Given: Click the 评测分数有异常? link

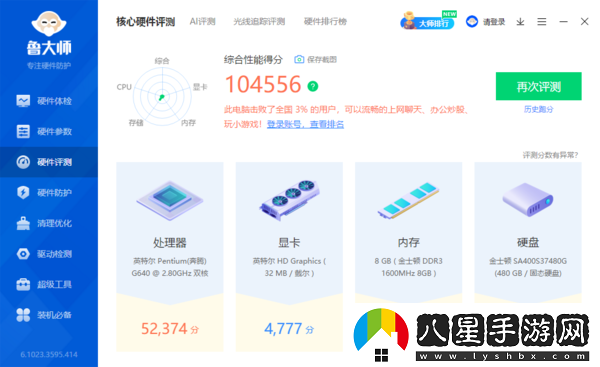Looking at the screenshot, I should click(551, 155).
